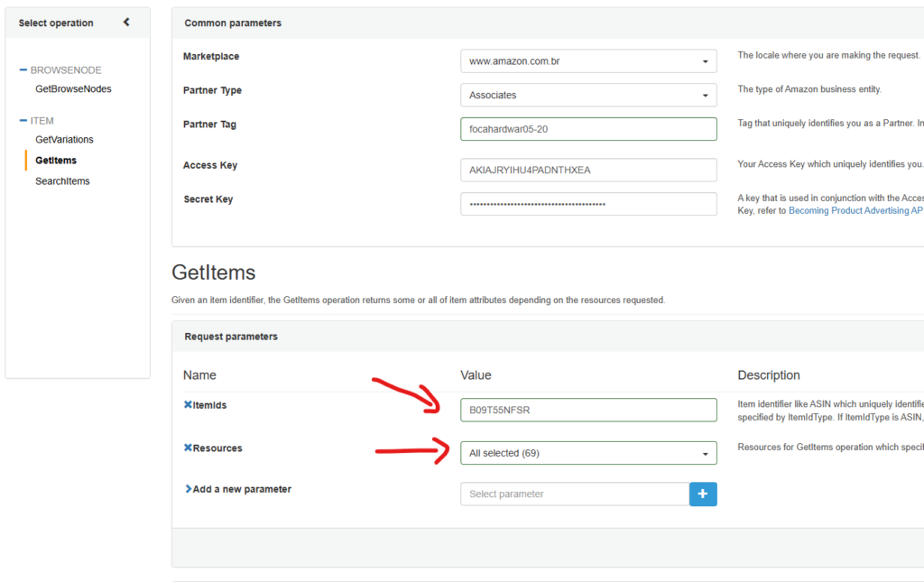Open the Resources All selected dropdown
Viewport: 924px width, 582px height.
(x=588, y=453)
